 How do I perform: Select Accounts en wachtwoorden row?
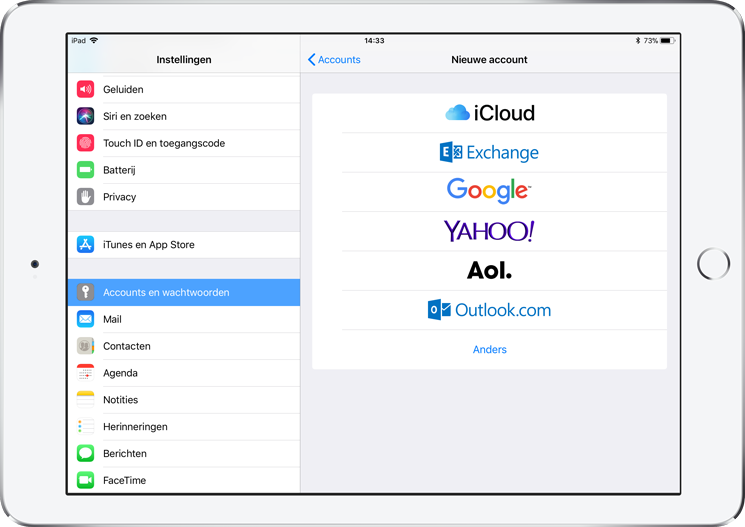(x=184, y=292)
